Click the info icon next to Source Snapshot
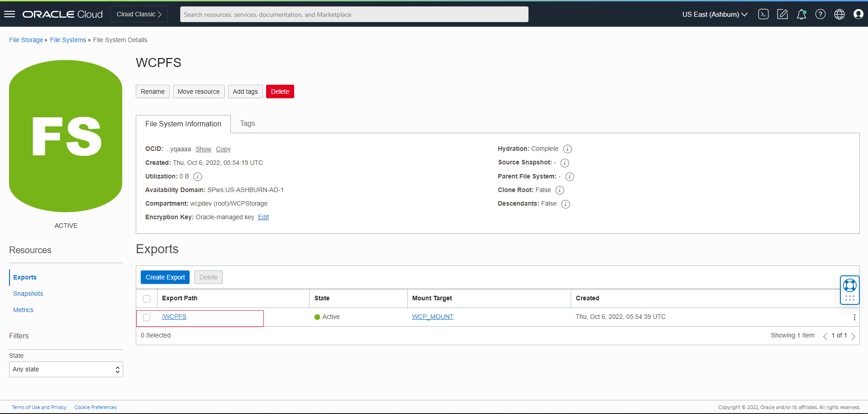 (565, 163)
